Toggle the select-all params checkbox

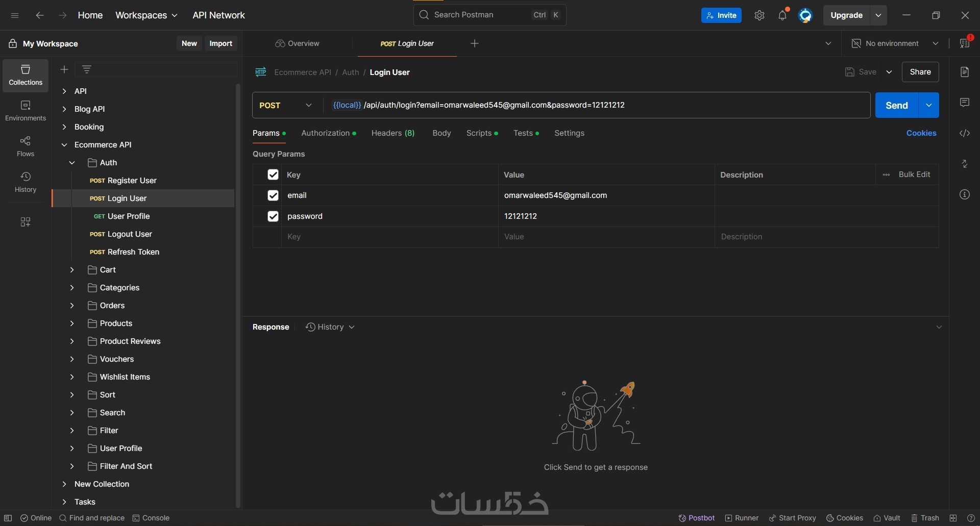point(273,174)
